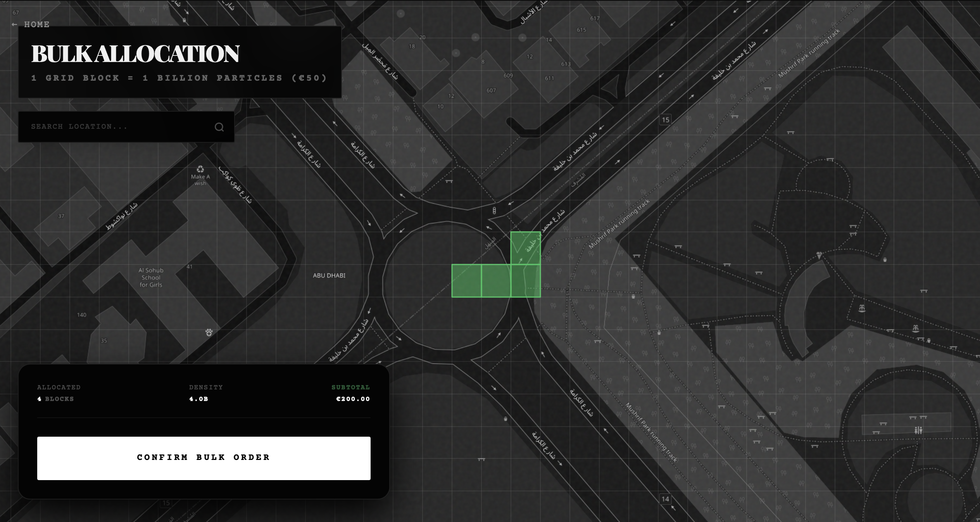The image size is (980, 522).
Task: Click the recycling icon near Make A wish
Action: coord(200,169)
